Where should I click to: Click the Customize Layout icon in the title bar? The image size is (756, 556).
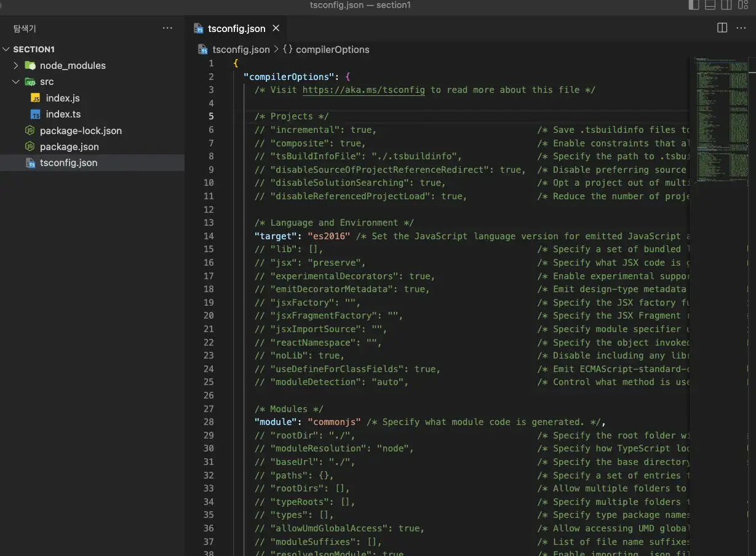(x=742, y=5)
